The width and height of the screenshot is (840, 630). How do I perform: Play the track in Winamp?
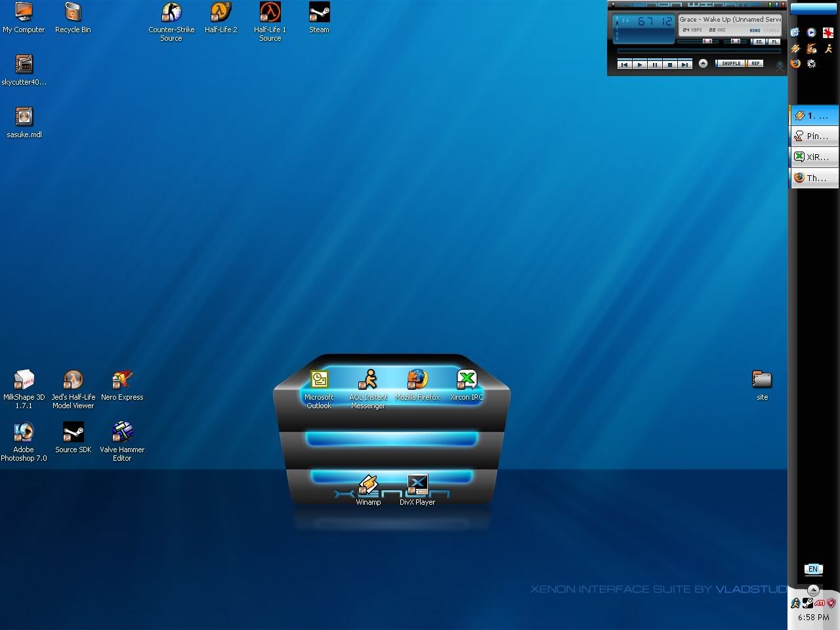(x=639, y=64)
